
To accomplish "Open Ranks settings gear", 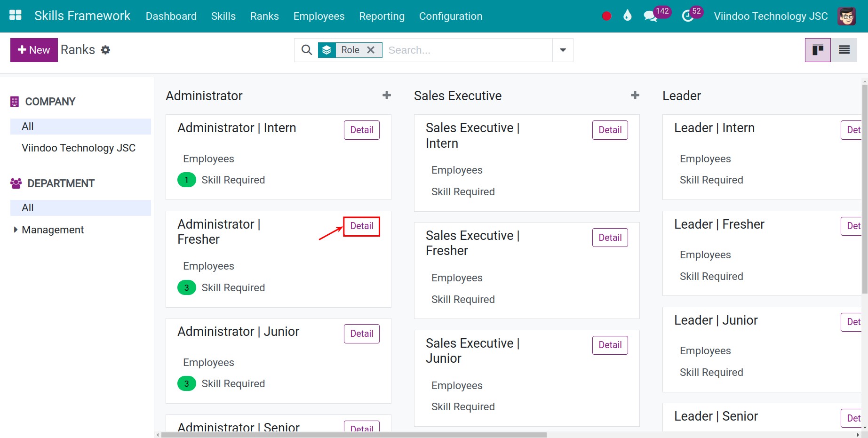I will pos(106,50).
